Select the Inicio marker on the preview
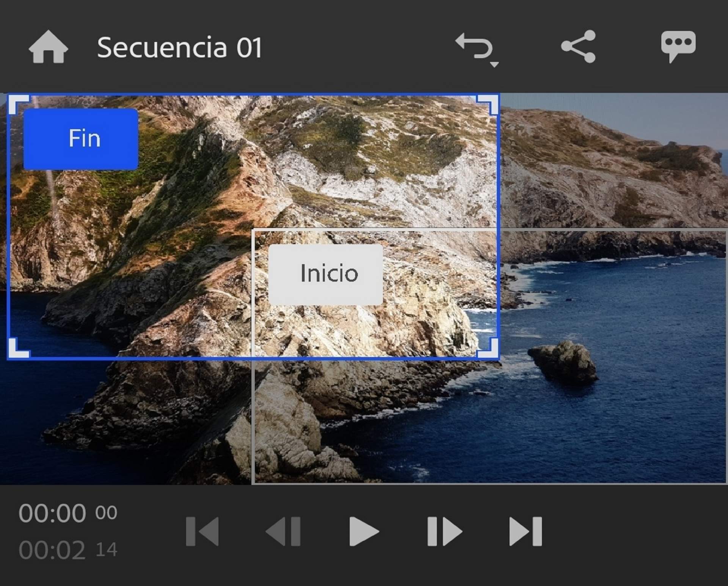 [325, 274]
